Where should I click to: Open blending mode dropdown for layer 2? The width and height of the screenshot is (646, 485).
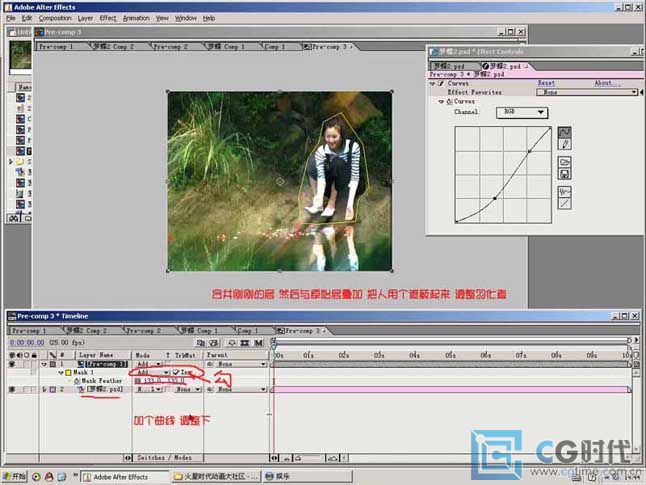point(148,389)
